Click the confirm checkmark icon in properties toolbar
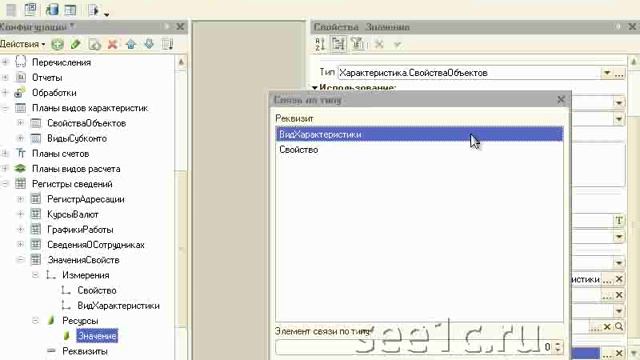The height and width of the screenshot is (360, 640). [397, 44]
